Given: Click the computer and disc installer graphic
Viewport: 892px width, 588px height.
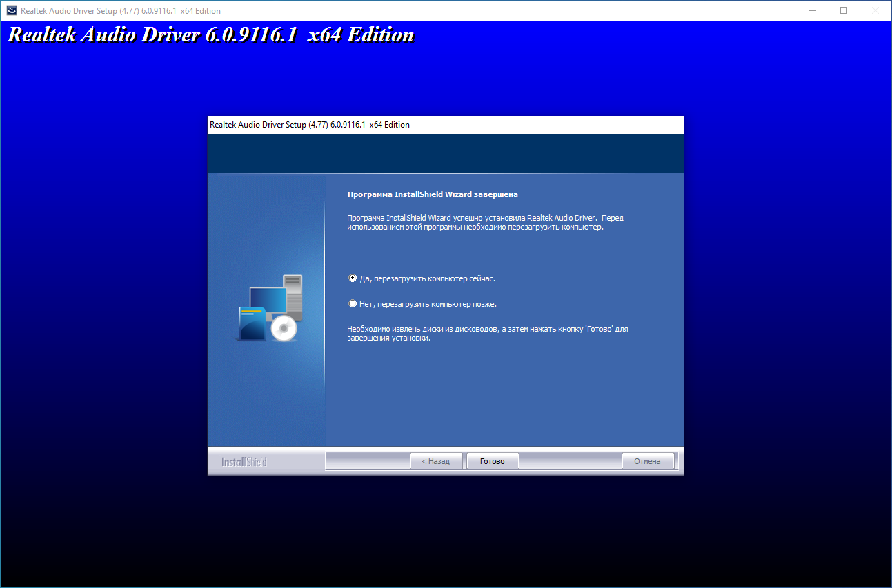Looking at the screenshot, I should click(268, 307).
